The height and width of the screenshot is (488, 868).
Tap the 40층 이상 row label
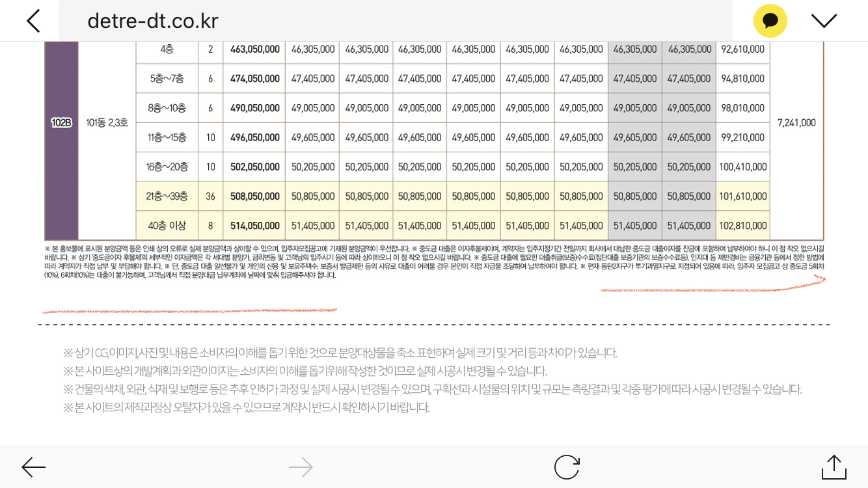[x=167, y=226]
